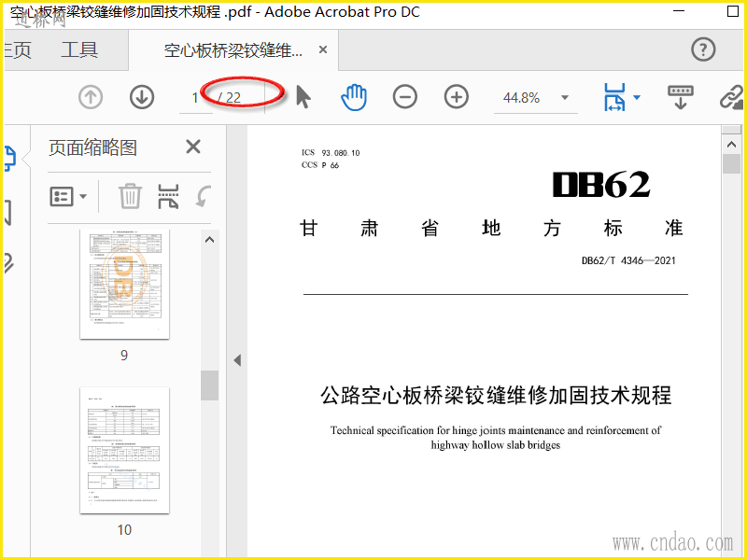Click the insert/split pages scissors icon
Image resolution: width=747 pixels, height=560 pixels.
[168, 196]
